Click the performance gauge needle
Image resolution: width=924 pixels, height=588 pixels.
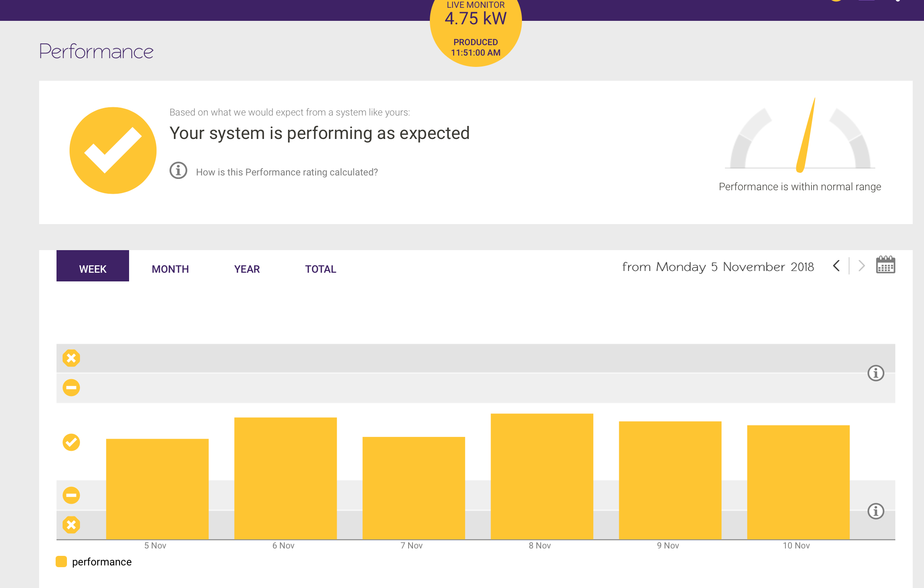(805, 135)
